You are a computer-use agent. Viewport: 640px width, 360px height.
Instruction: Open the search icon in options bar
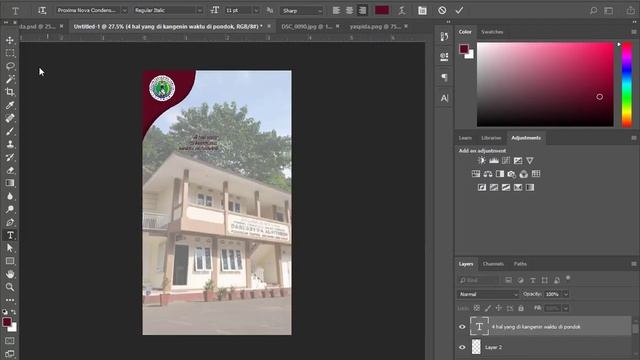pyautogui.click(x=593, y=11)
